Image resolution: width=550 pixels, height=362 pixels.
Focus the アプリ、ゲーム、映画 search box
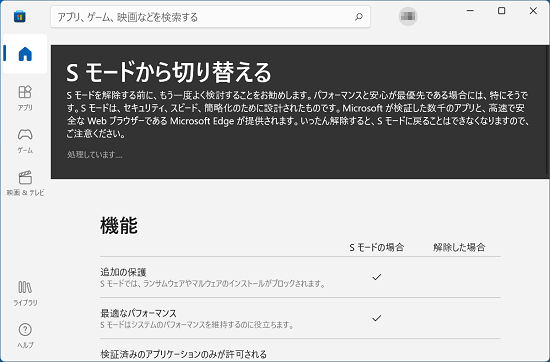(210, 16)
